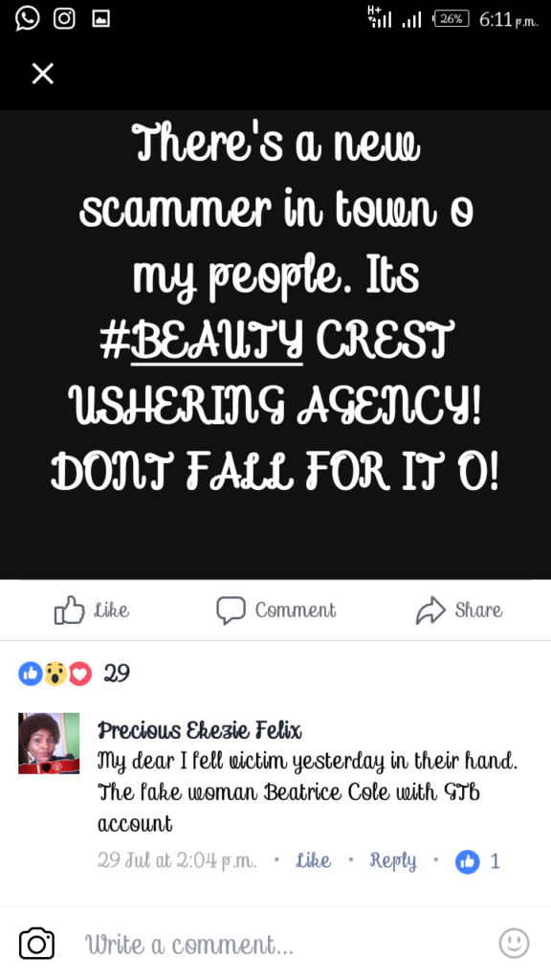Close the post viewer with X icon
Screen dimensions: 551x980
coord(42,74)
